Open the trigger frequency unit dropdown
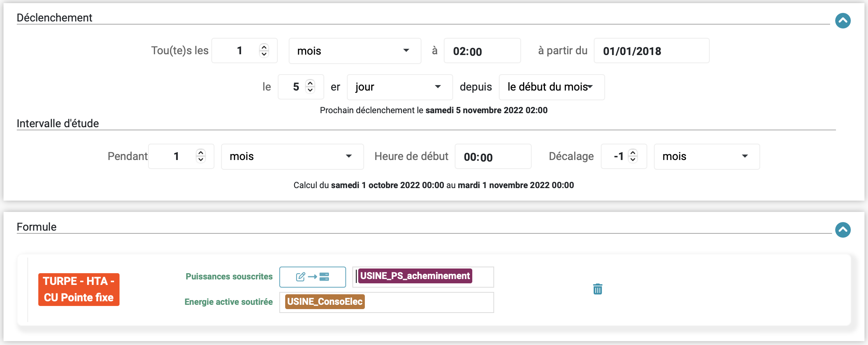 click(x=354, y=51)
